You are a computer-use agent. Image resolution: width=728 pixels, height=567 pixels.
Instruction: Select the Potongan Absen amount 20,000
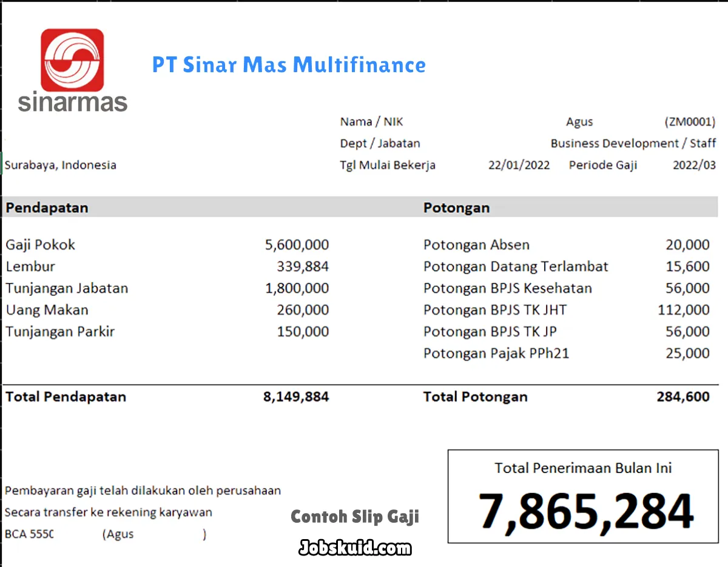pyautogui.click(x=687, y=245)
